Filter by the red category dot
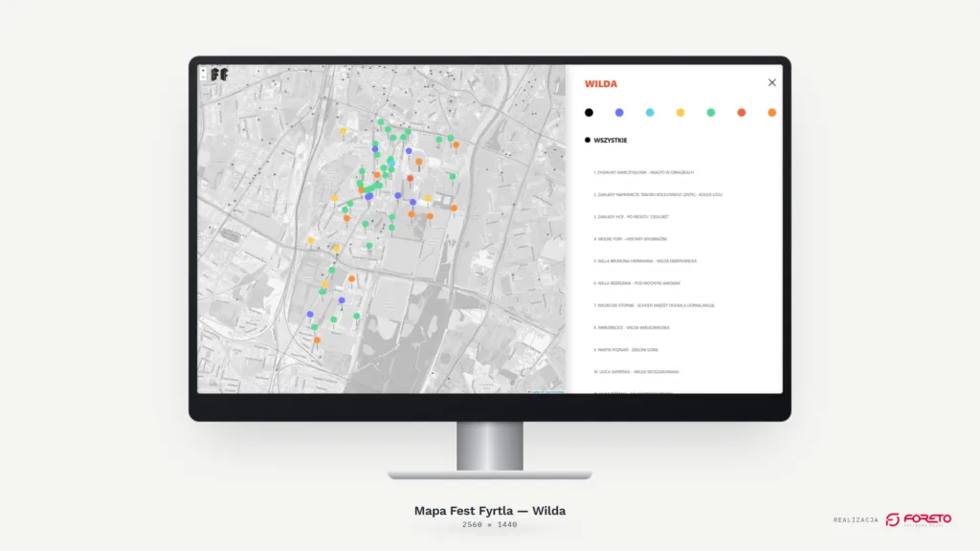 (x=742, y=113)
